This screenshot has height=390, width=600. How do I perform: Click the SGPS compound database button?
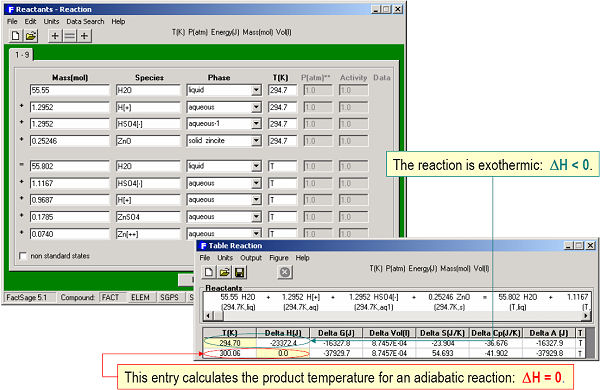click(169, 297)
